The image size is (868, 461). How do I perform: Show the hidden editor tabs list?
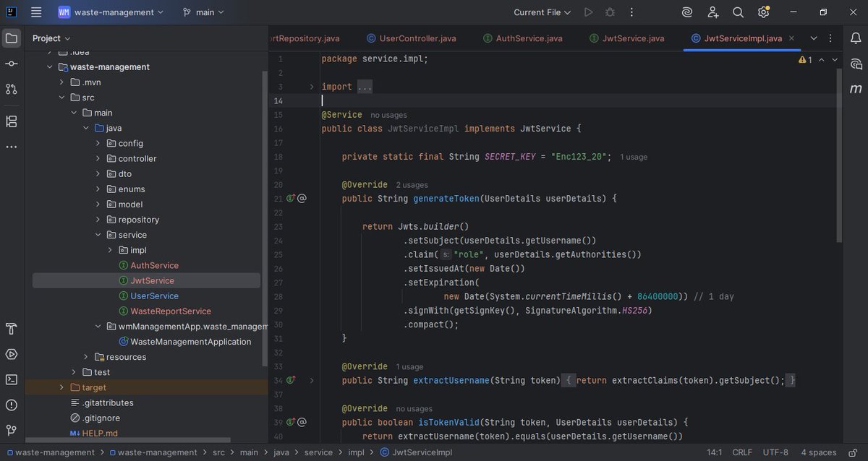(814, 38)
